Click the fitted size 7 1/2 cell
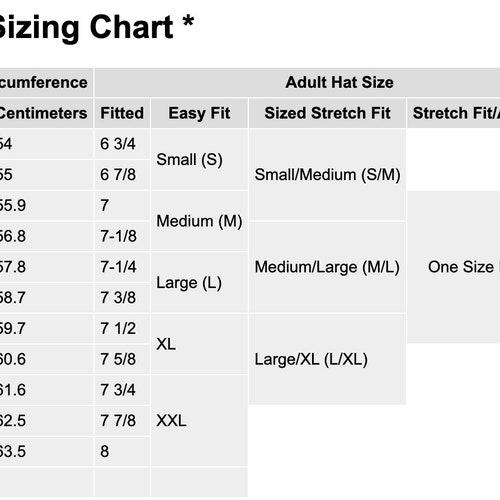 coord(122,329)
